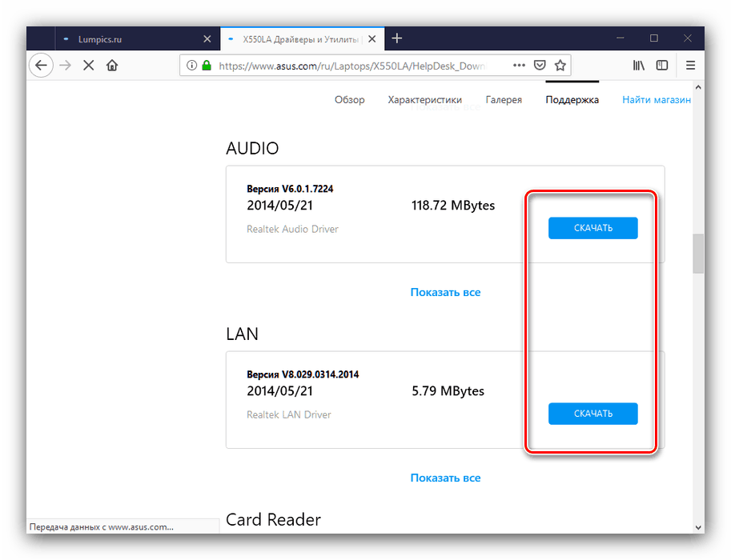
Task: Click the Передача данных status bar message
Action: point(102,527)
